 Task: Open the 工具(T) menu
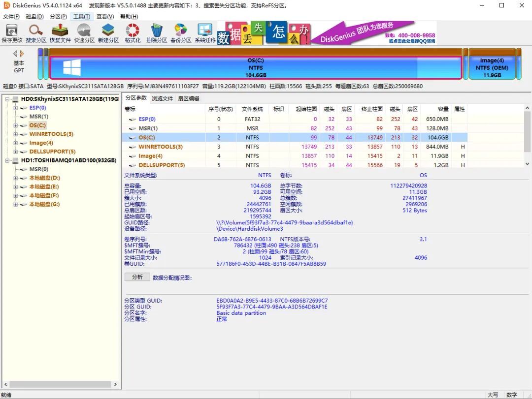tap(82, 17)
